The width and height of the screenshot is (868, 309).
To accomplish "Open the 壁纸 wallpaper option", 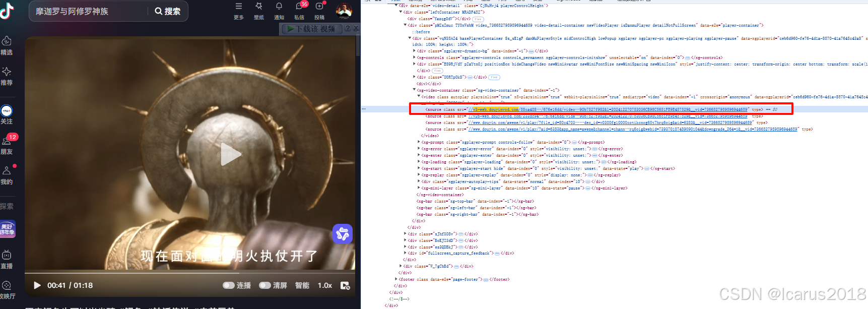I will [x=259, y=11].
